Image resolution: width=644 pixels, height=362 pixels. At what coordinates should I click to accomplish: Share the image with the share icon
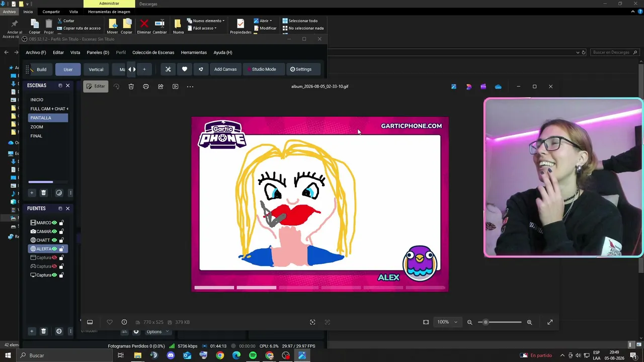(160, 86)
